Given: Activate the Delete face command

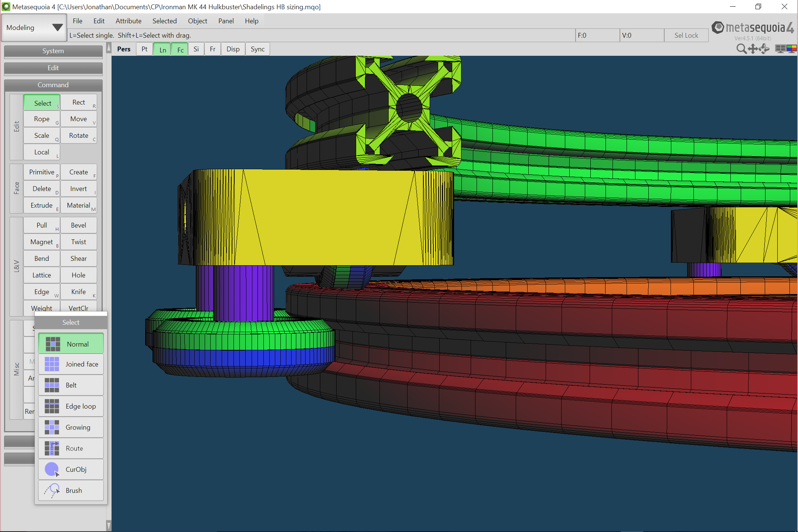Looking at the screenshot, I should coord(42,189).
